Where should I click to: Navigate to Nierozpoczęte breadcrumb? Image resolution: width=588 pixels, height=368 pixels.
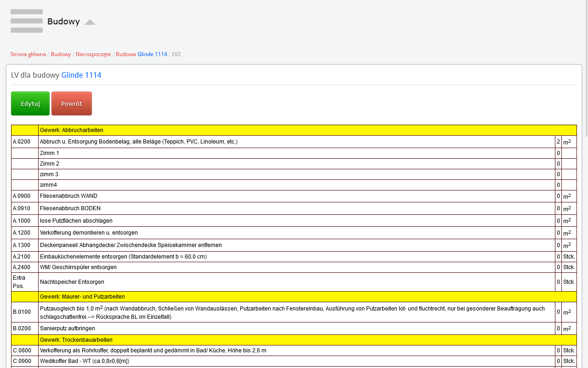(93, 54)
